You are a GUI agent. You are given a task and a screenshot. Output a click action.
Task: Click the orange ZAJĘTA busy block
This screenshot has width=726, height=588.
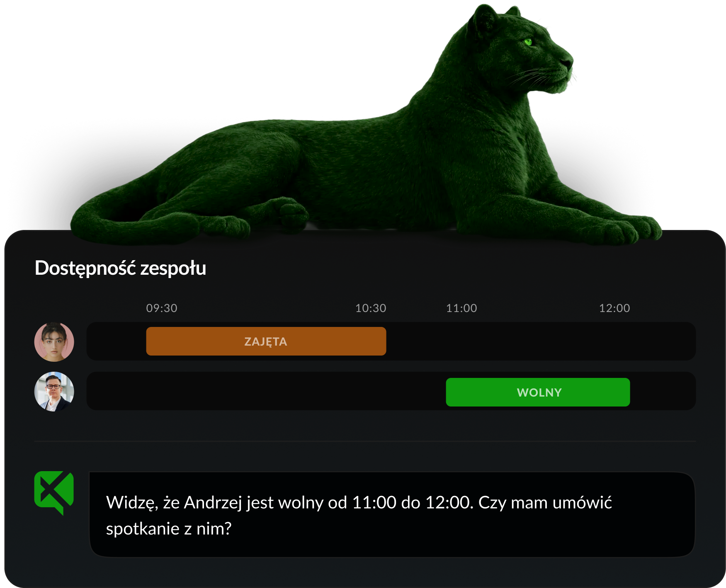266,341
